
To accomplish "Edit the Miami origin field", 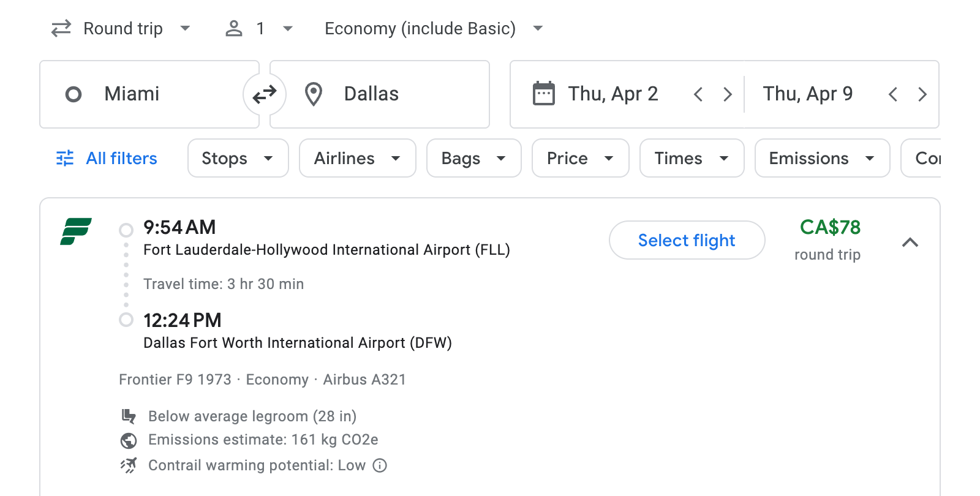I will point(149,94).
